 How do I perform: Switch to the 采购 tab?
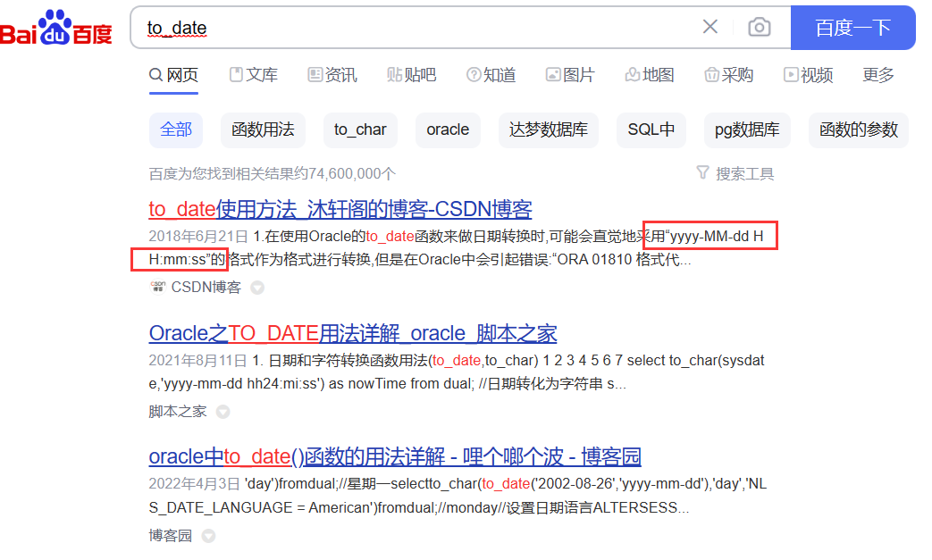(x=729, y=75)
